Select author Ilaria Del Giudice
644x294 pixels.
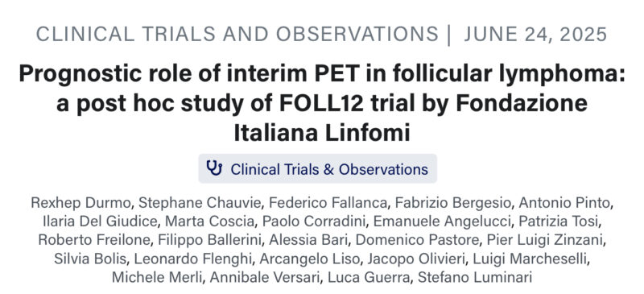100,222
